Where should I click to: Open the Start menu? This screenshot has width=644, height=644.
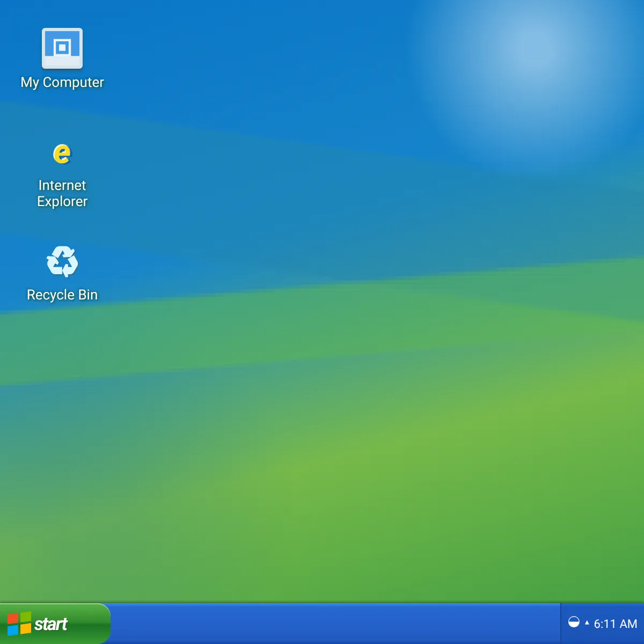click(55, 624)
